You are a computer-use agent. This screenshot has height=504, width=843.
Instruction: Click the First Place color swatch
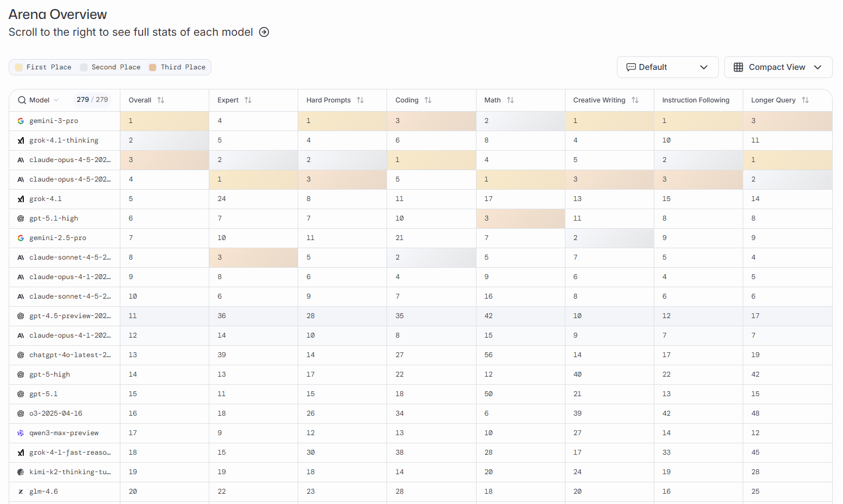(x=18, y=67)
